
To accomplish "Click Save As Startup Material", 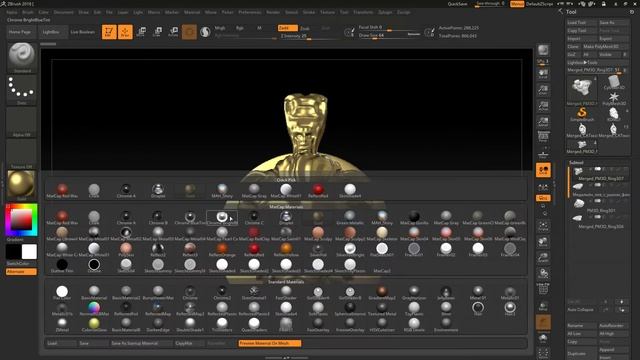I will coord(140,343).
